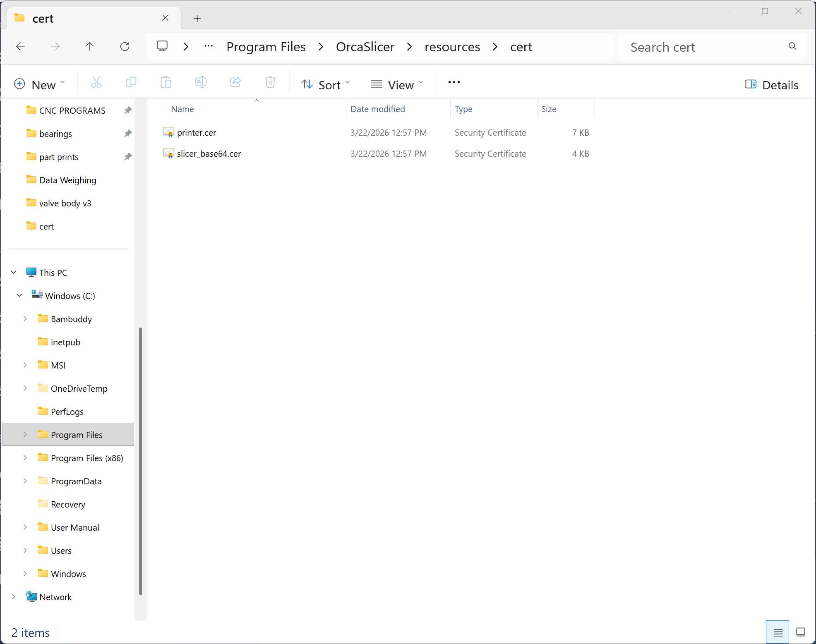816x644 pixels.
Task: Refresh the cert folder view
Action: [125, 46]
